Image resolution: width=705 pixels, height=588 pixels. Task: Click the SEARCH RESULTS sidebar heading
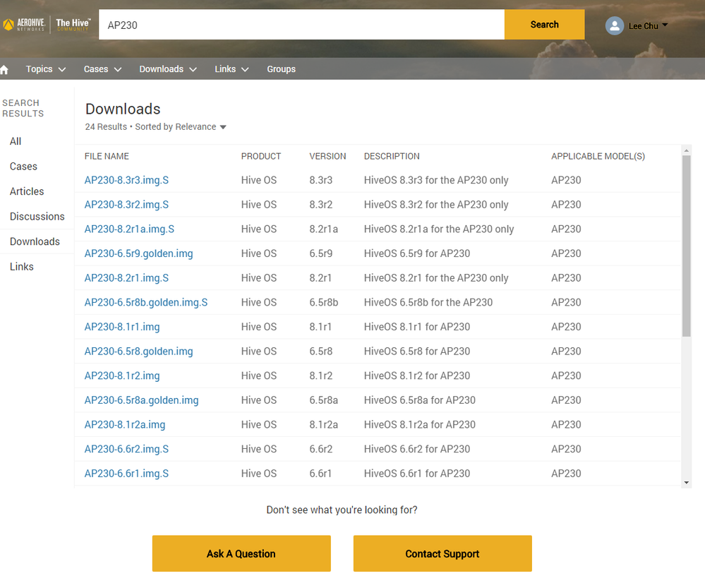click(23, 109)
